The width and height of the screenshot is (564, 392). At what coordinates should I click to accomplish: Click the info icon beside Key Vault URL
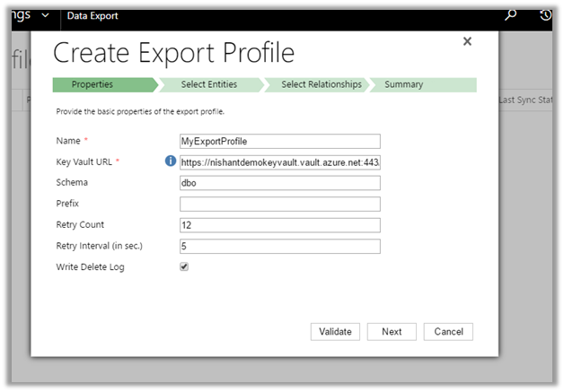point(170,161)
